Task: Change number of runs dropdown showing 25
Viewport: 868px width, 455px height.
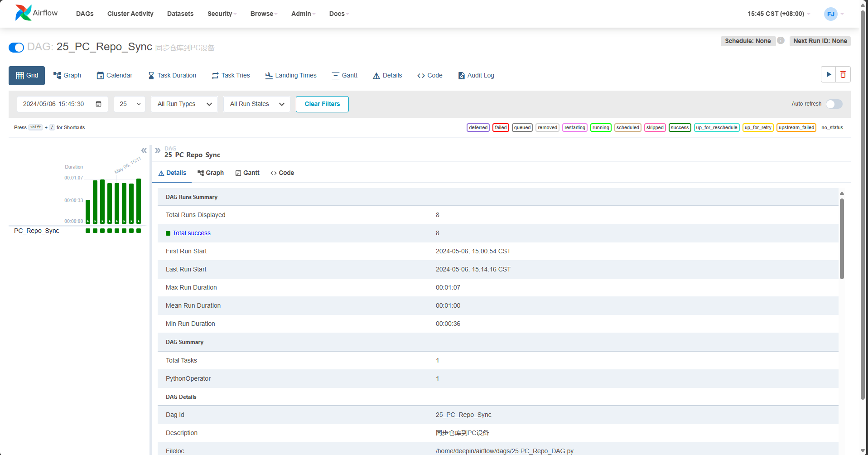Action: [x=130, y=104]
